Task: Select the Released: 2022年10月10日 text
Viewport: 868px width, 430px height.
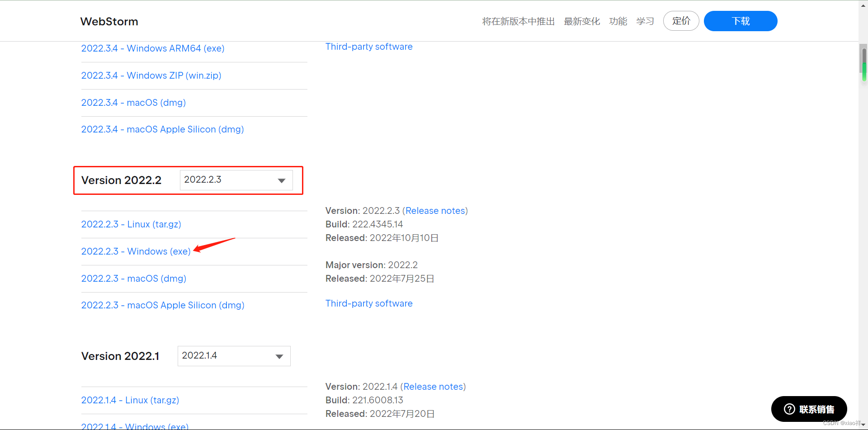Action: point(382,238)
